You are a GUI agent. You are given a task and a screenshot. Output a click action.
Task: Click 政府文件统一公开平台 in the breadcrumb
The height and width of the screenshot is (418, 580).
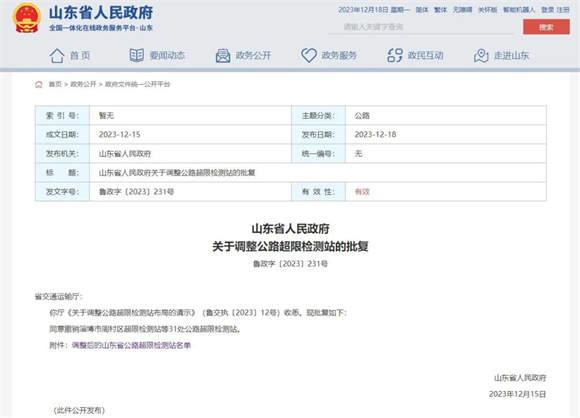coord(138,84)
